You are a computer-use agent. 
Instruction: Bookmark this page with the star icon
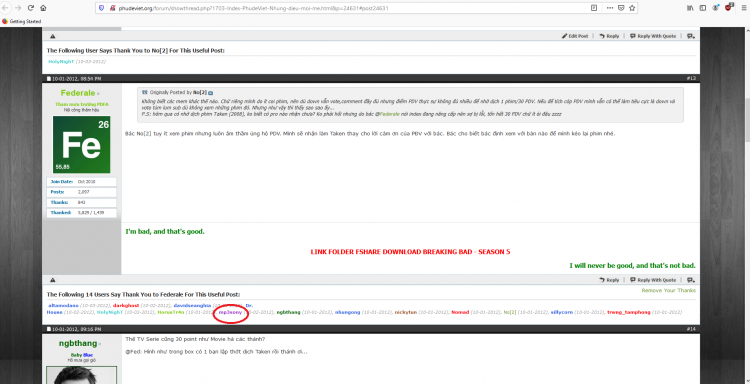[632, 8]
